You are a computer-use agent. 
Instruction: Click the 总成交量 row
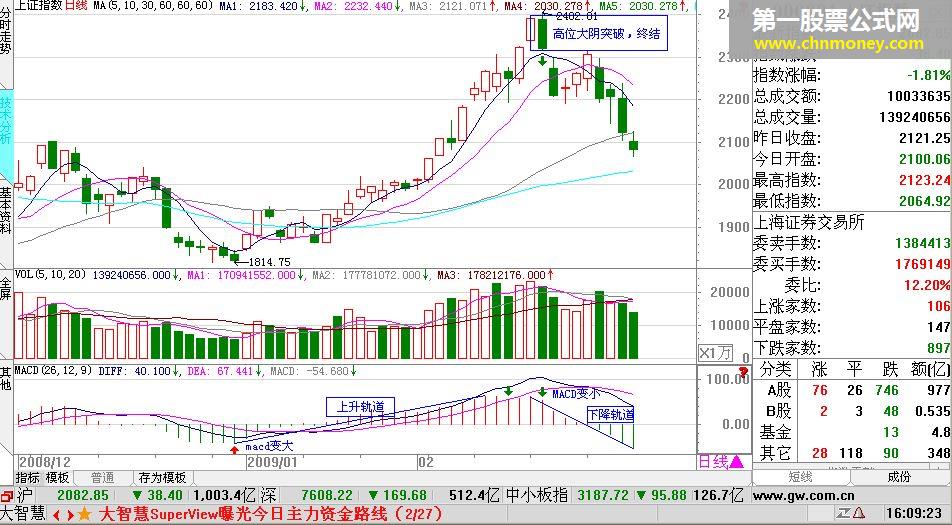[851, 117]
